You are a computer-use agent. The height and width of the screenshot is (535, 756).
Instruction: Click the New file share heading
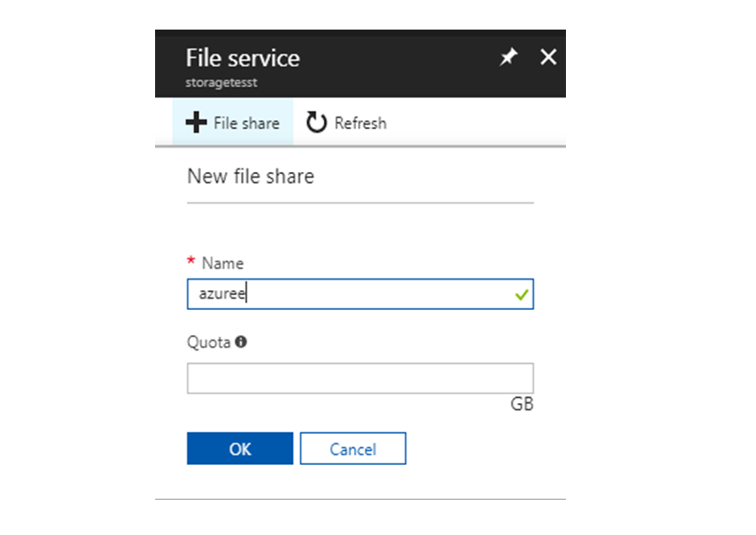pyautogui.click(x=250, y=177)
